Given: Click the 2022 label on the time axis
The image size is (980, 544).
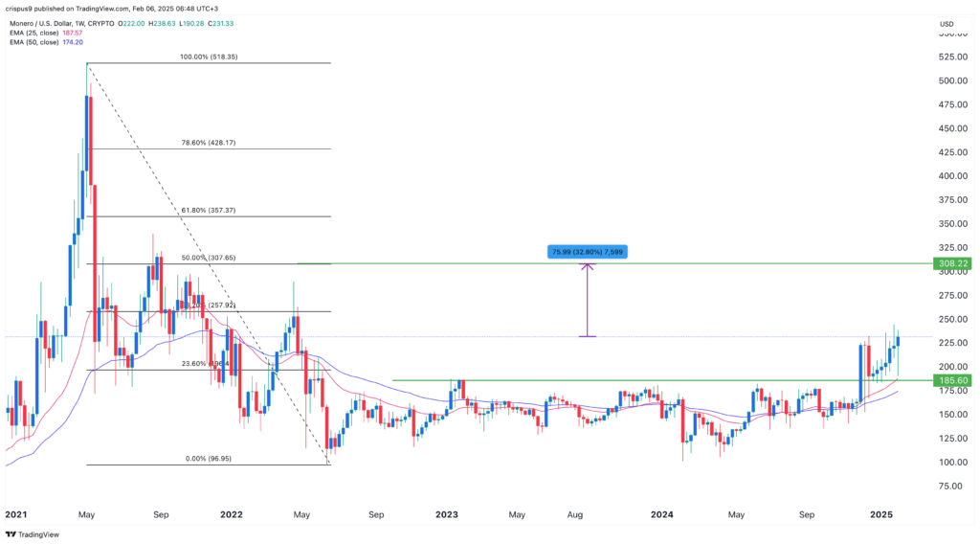Looking at the screenshot, I should 232,514.
